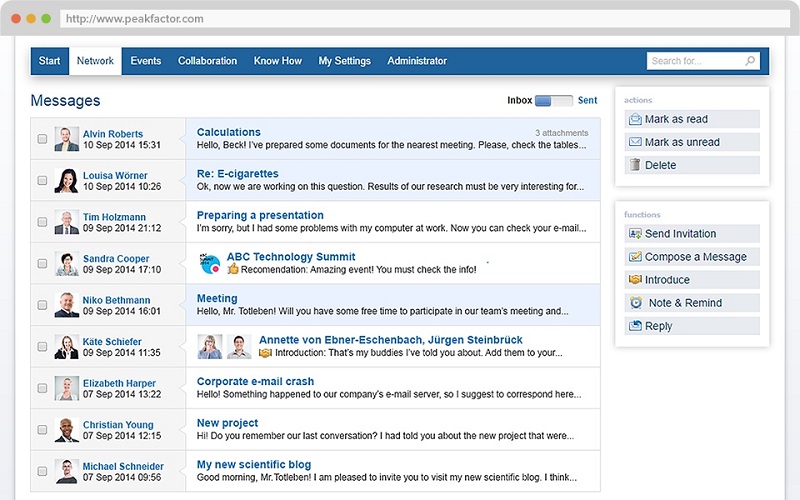The image size is (800, 500).
Task: Check the Käte Schiefer message checkbox
Action: point(42,346)
